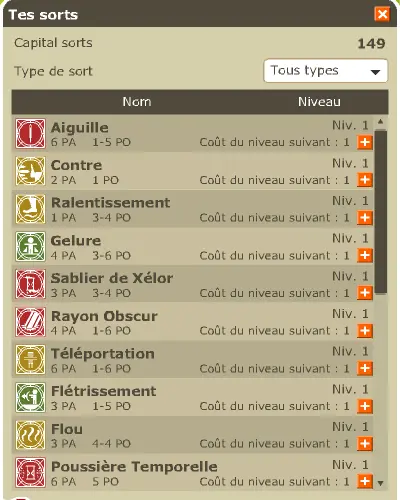Select the Poussière Temporelle hourglass icon
Image resolution: width=400 pixels, height=500 pixels.
30,473
